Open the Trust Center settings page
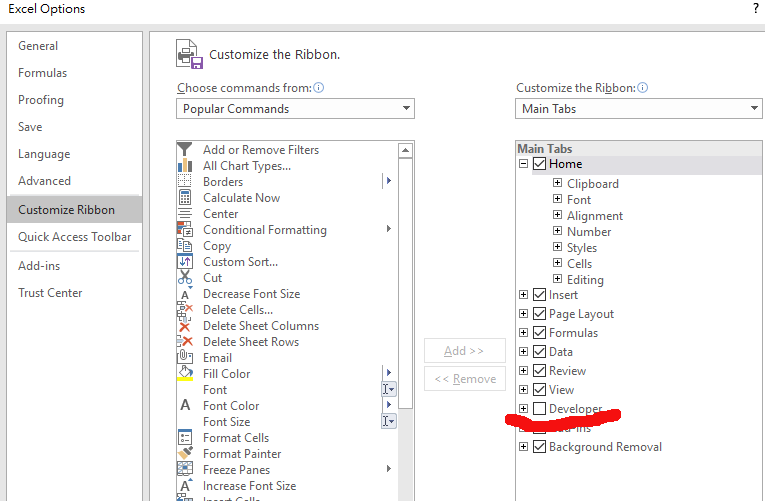Image resolution: width=765 pixels, height=501 pixels. tap(50, 293)
